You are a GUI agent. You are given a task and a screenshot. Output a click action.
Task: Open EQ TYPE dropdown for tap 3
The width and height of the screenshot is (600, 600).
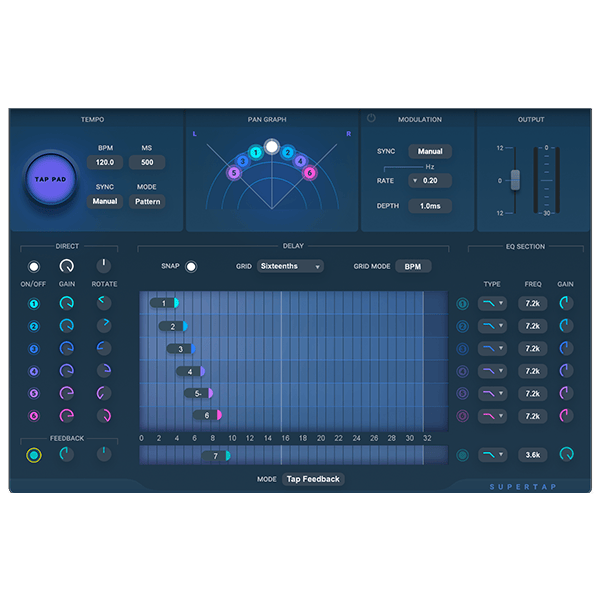click(492, 349)
